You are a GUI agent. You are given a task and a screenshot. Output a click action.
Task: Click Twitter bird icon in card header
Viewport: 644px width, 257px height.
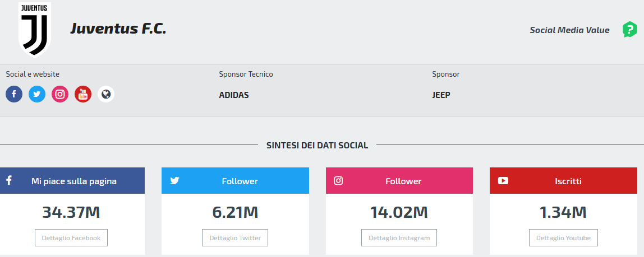click(174, 180)
